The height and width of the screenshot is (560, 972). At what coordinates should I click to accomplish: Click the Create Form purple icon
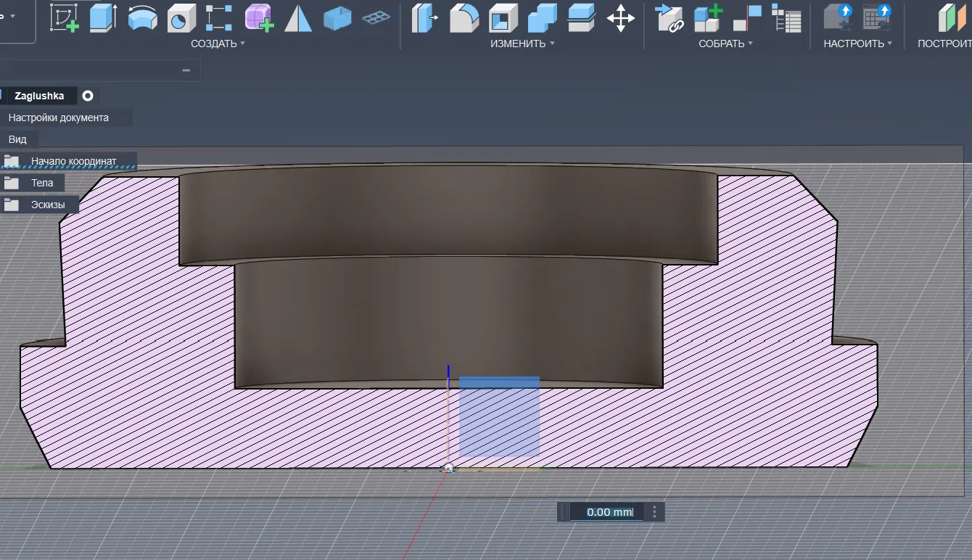tap(259, 17)
